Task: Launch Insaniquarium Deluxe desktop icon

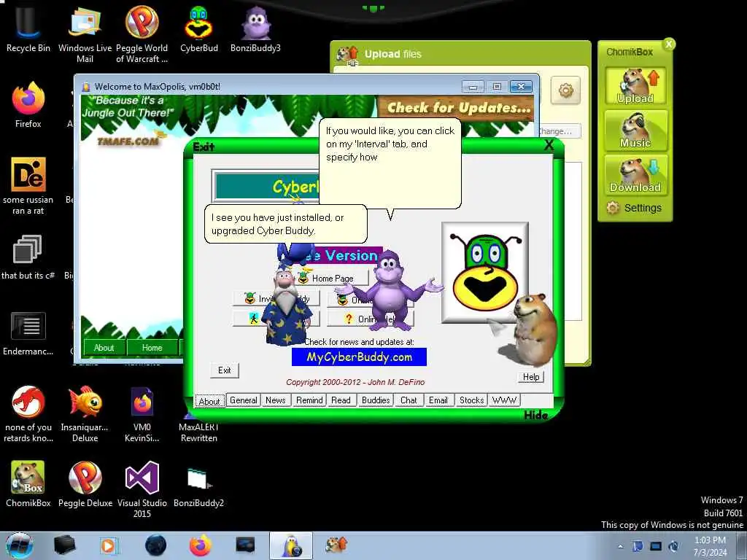Action: (85, 413)
